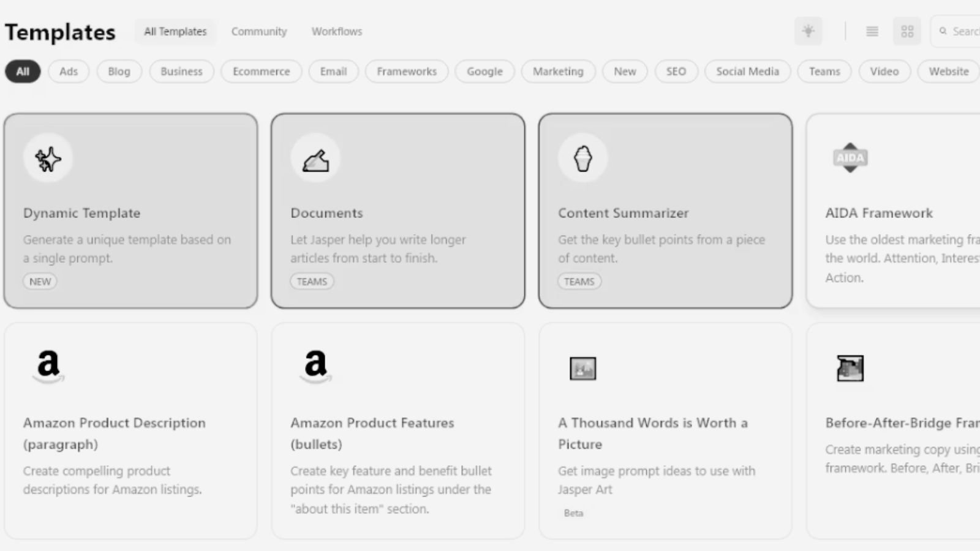Open the Workflows tab
The width and height of the screenshot is (980, 551).
pos(336,31)
